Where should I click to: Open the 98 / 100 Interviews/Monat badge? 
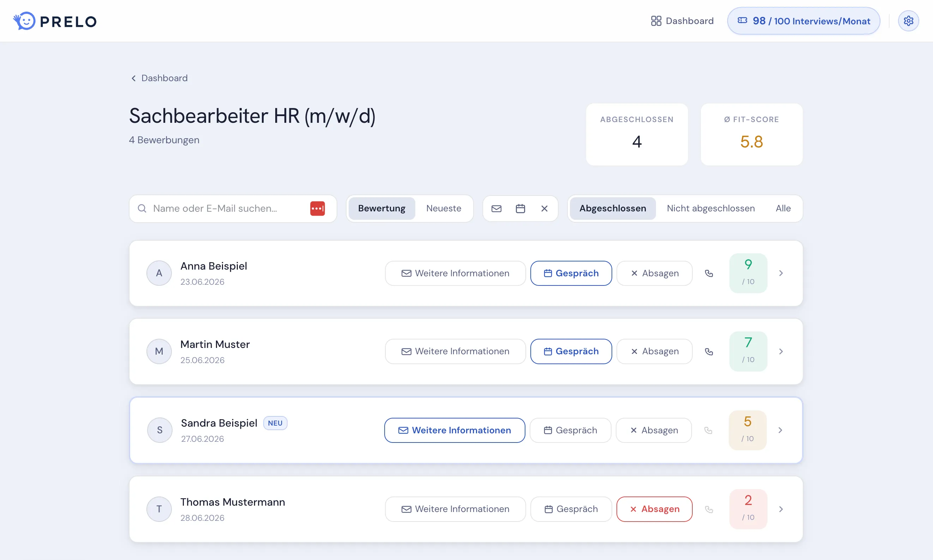pos(803,21)
